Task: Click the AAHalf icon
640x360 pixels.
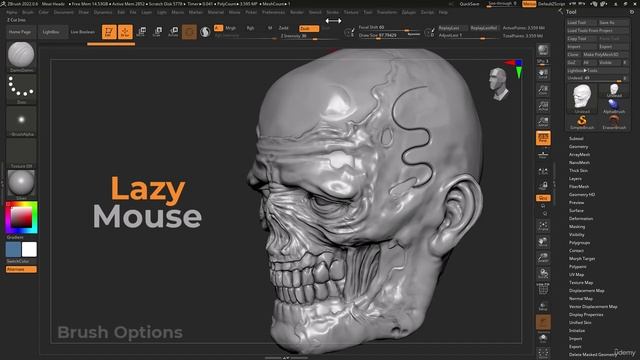Action: 543,122
